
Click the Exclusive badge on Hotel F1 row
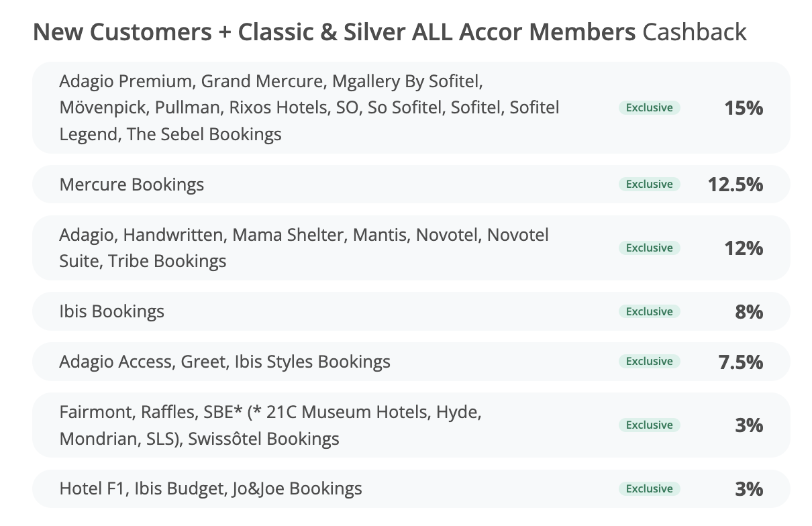click(649, 488)
